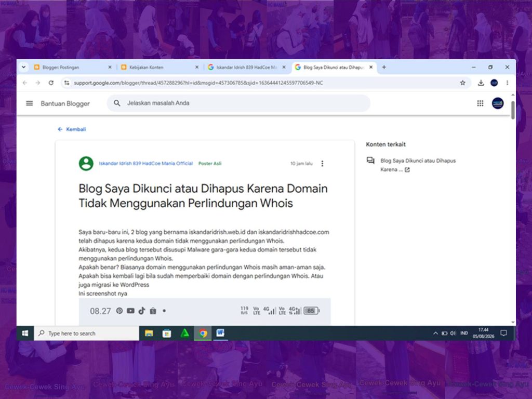Open Chrome downloads icon
Viewport: 532px width, 399px height.
(x=481, y=83)
